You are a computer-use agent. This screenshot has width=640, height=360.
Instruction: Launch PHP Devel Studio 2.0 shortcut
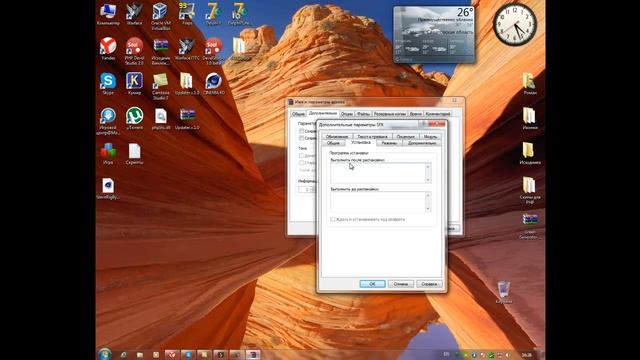pyautogui.click(x=134, y=51)
